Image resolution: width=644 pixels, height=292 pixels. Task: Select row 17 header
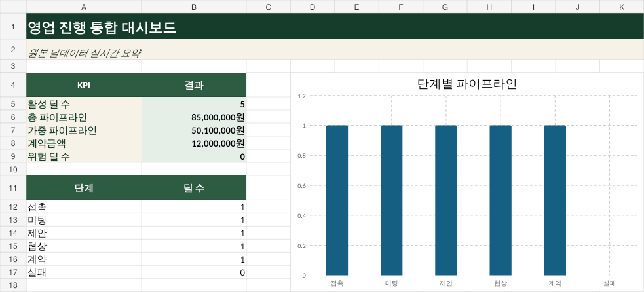[13, 272]
